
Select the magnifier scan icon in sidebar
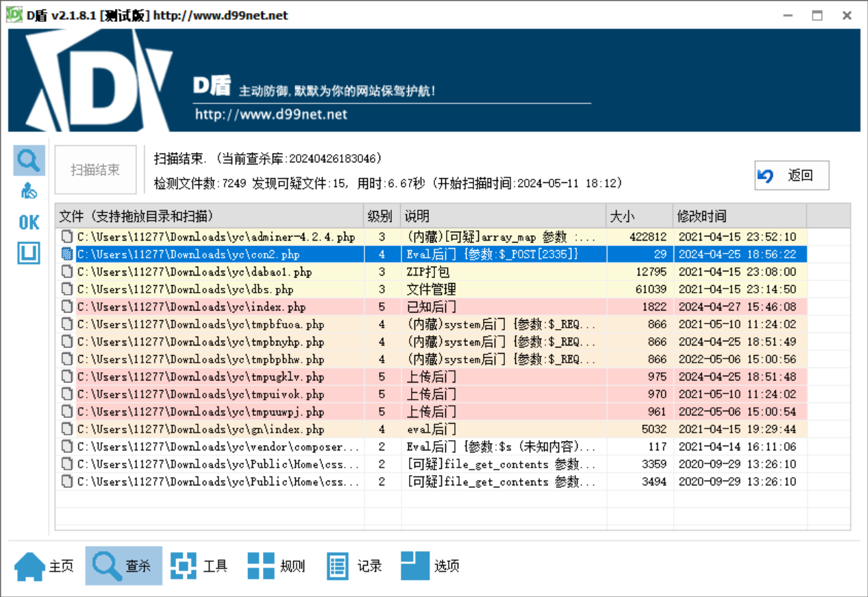click(29, 160)
